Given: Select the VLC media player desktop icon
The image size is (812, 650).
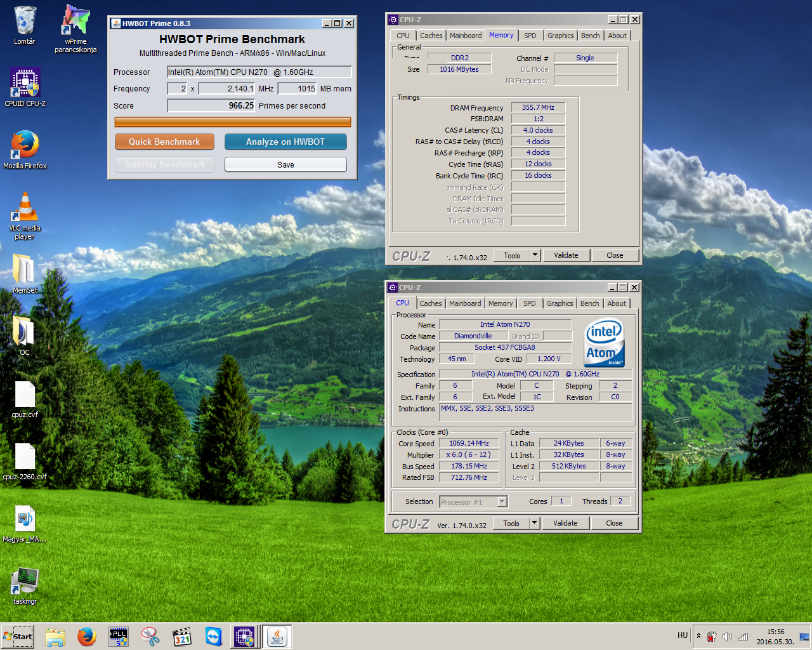Looking at the screenshot, I should coord(25,216).
